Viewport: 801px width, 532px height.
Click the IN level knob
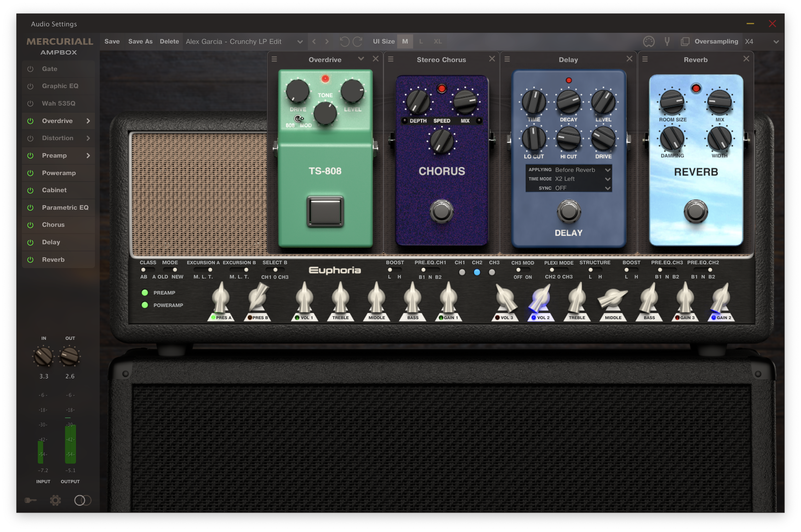tap(43, 357)
